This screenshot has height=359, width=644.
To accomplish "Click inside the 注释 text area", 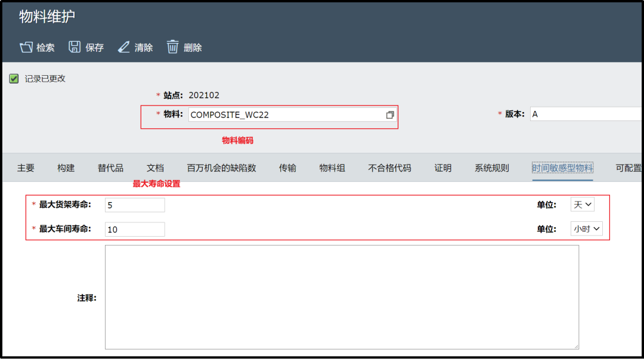I will coord(342,297).
